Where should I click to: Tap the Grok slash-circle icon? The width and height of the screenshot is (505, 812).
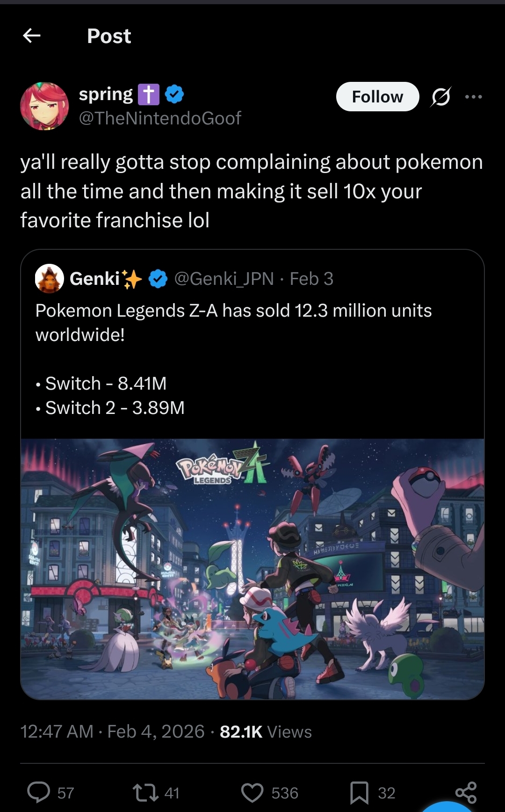click(441, 97)
